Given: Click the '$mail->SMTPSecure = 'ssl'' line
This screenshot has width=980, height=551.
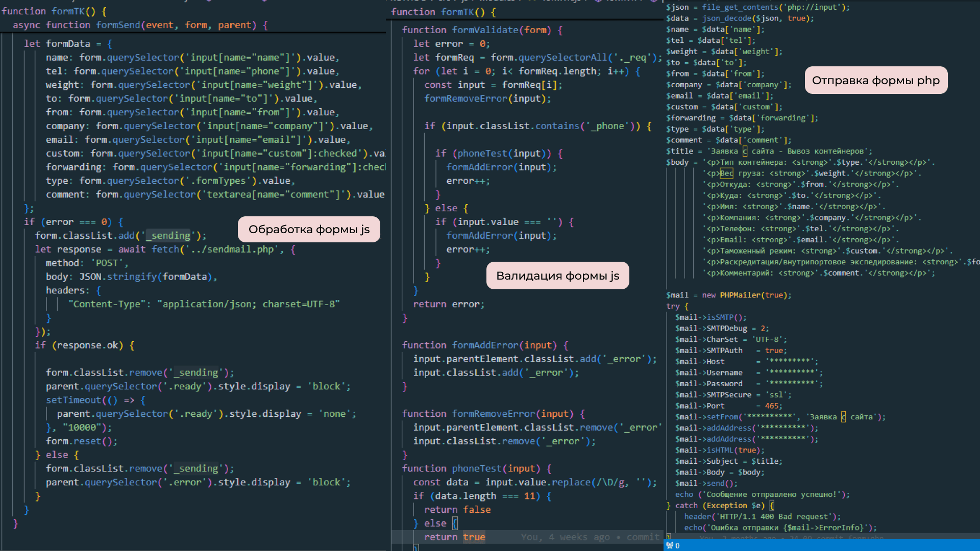Looking at the screenshot, I should tap(733, 395).
